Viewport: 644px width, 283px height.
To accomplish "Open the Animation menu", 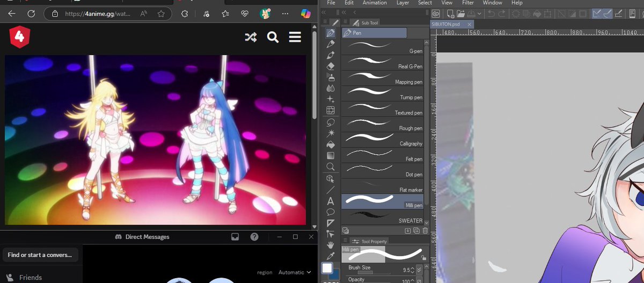I will [x=375, y=3].
